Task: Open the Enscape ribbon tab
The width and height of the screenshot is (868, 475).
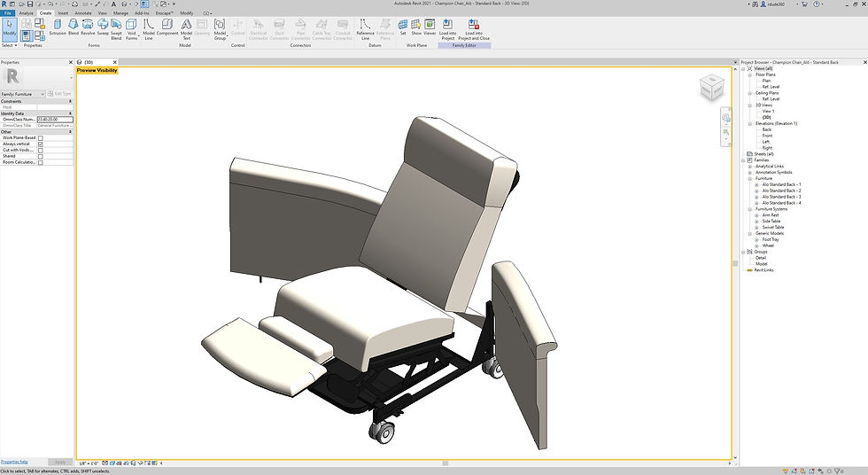Action: pyautogui.click(x=164, y=12)
